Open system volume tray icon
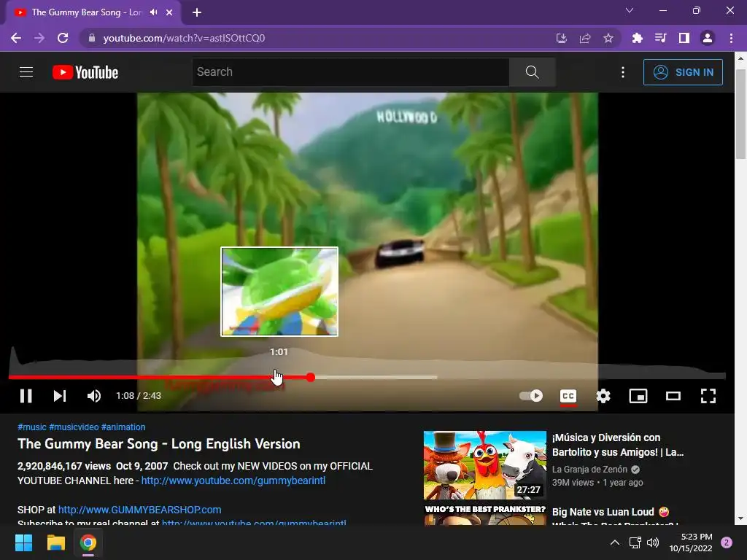Screen dimensions: 747x560 point(653,542)
